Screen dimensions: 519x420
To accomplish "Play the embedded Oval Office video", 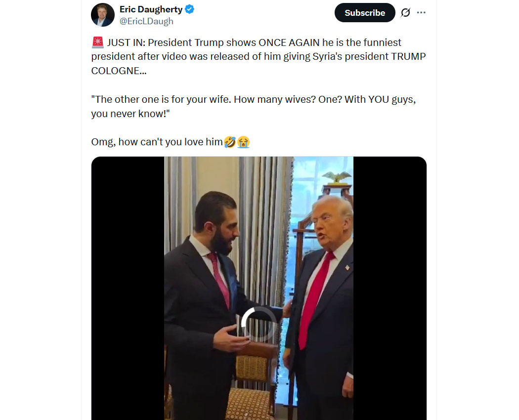I will click(259, 288).
